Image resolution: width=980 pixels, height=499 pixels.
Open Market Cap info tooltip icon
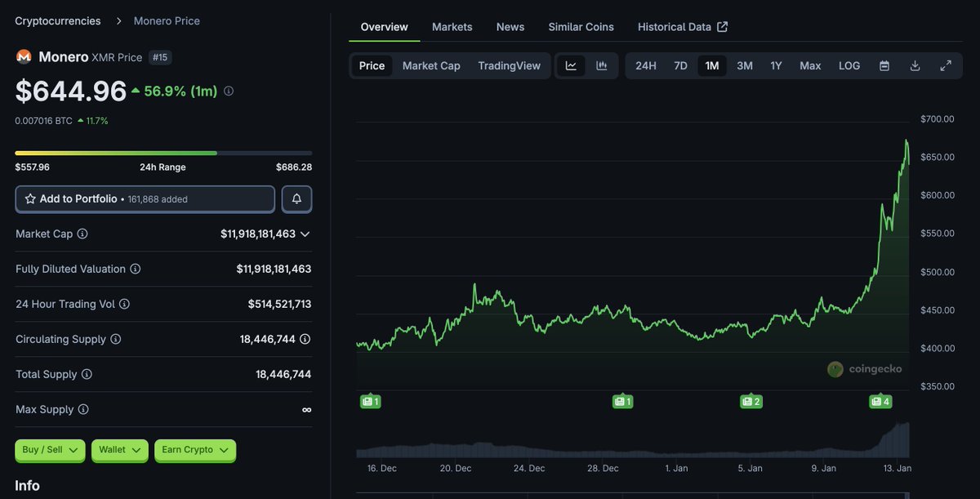82,234
